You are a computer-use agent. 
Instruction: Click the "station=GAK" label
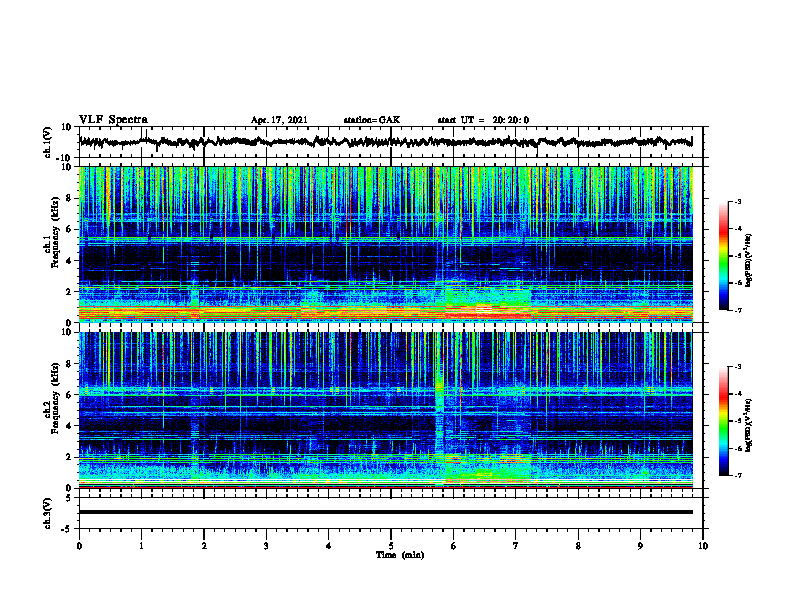click(372, 120)
